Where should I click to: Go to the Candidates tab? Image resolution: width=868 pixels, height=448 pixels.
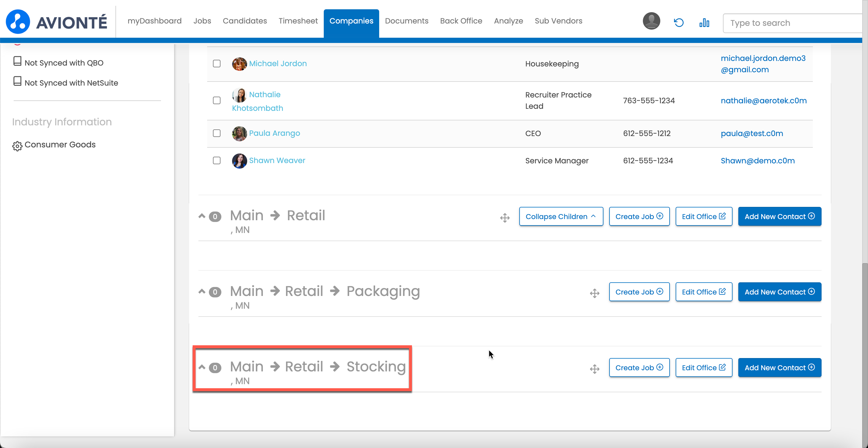(x=244, y=21)
